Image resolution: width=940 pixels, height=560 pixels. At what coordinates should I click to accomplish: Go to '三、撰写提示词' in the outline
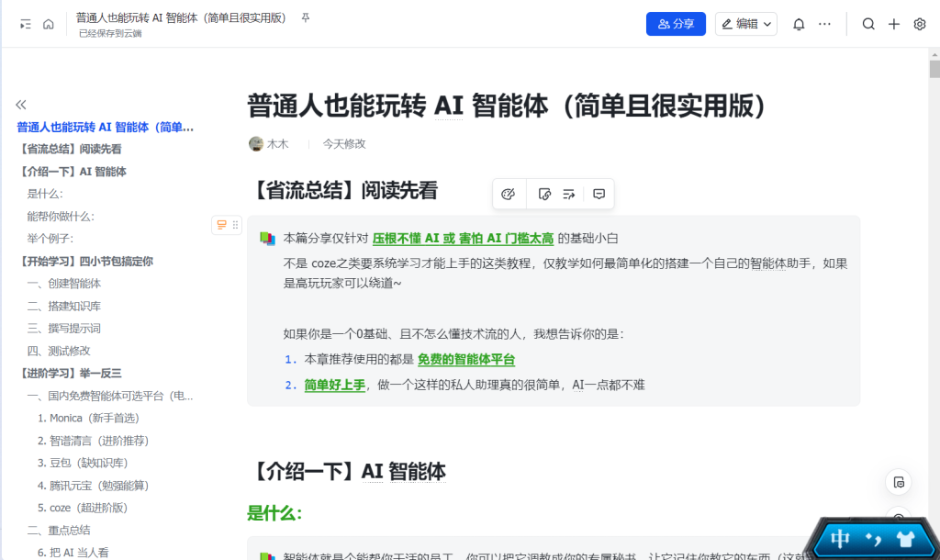pos(63,329)
